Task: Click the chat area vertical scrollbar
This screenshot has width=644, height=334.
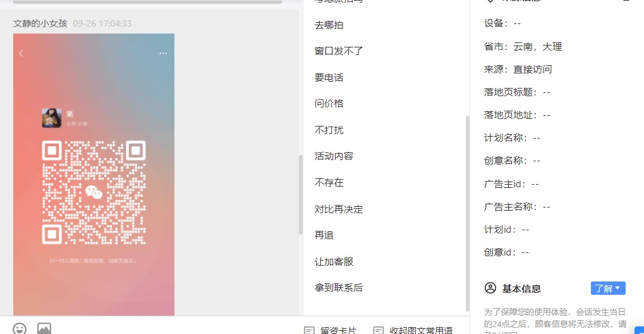Action: [x=301, y=195]
